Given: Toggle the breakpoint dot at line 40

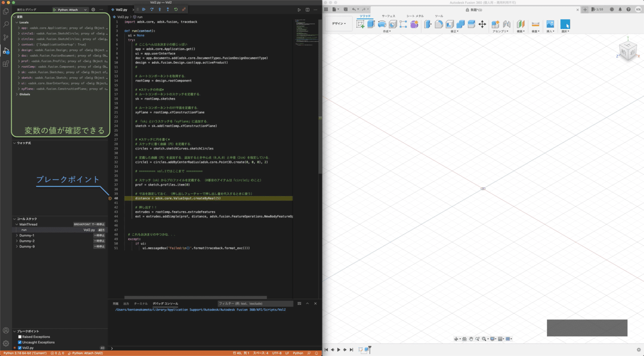Looking at the screenshot, I should [x=109, y=198].
